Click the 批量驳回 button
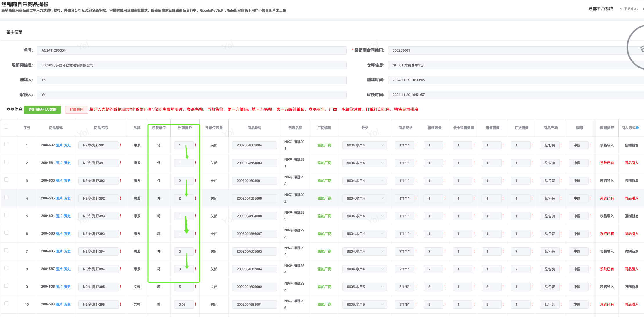644x317 pixels. tap(76, 110)
